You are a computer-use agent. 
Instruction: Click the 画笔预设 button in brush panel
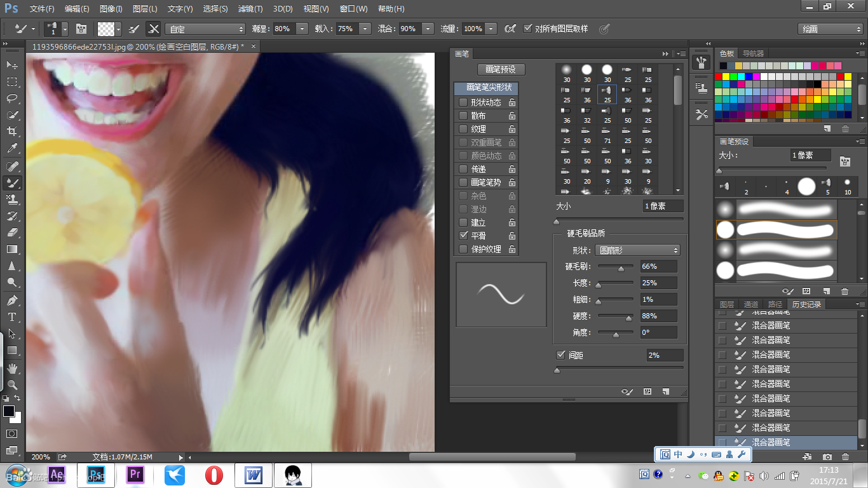(501, 69)
